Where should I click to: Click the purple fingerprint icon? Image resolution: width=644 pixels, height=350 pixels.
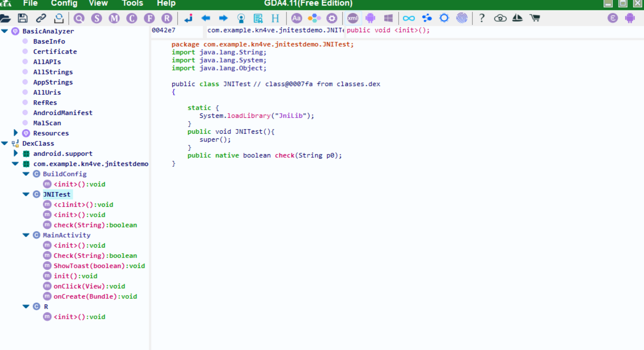click(x=462, y=18)
